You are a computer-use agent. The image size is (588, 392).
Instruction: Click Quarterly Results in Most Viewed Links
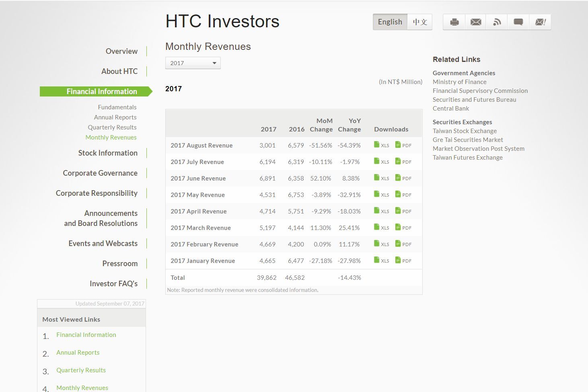[x=81, y=370]
